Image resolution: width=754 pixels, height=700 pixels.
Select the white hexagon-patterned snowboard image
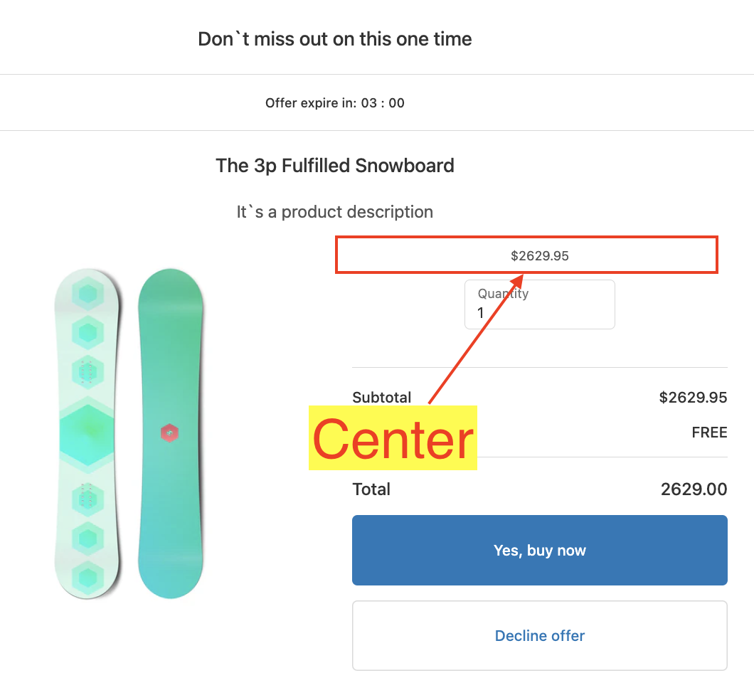click(87, 434)
